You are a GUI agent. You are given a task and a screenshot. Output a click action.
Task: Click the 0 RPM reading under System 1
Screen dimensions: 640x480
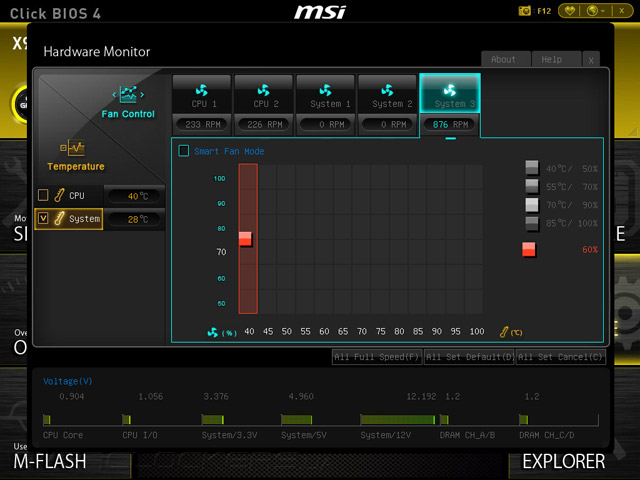click(326, 124)
